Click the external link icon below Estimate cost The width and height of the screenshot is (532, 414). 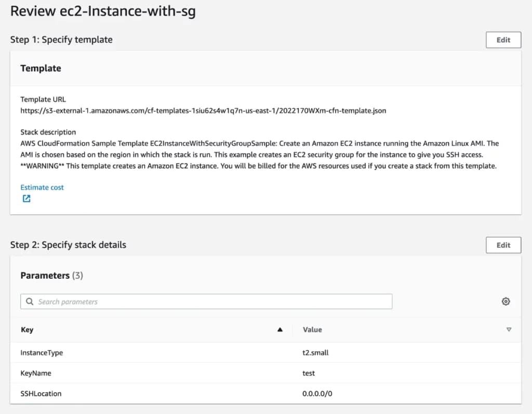tap(26, 199)
